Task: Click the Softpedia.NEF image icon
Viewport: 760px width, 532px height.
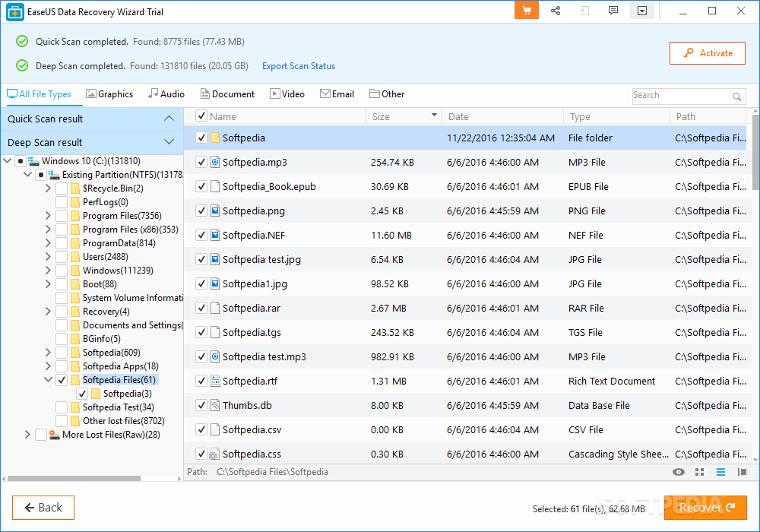Action: [215, 235]
